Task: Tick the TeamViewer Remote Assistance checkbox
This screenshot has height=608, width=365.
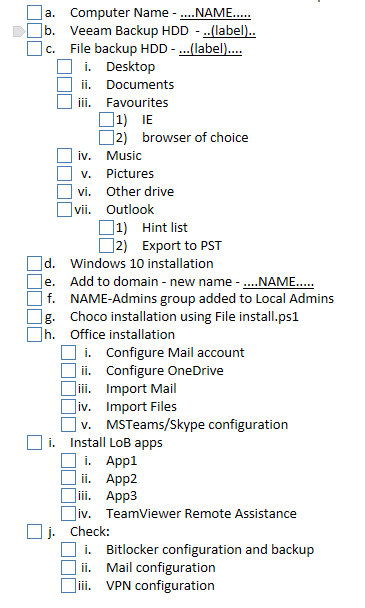Action: [x=68, y=513]
